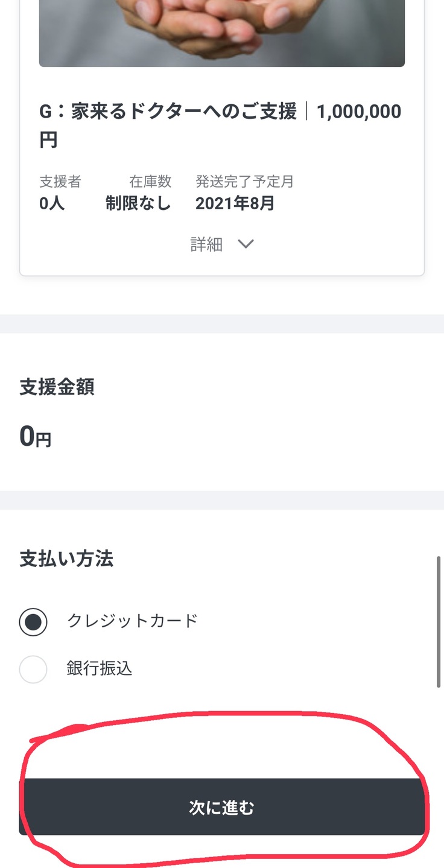Image resolution: width=444 pixels, height=868 pixels.
Task: Tap the 在庫数 label
Action: pyautogui.click(x=150, y=181)
